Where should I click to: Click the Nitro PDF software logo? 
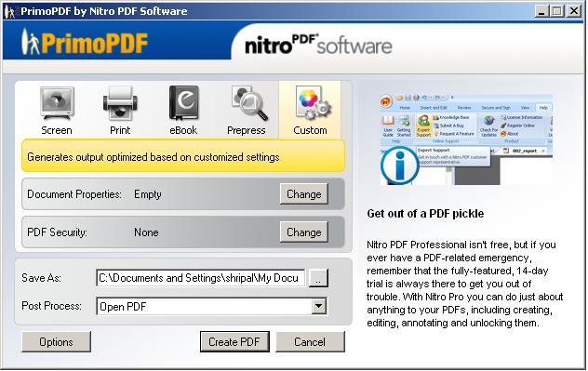pos(318,45)
